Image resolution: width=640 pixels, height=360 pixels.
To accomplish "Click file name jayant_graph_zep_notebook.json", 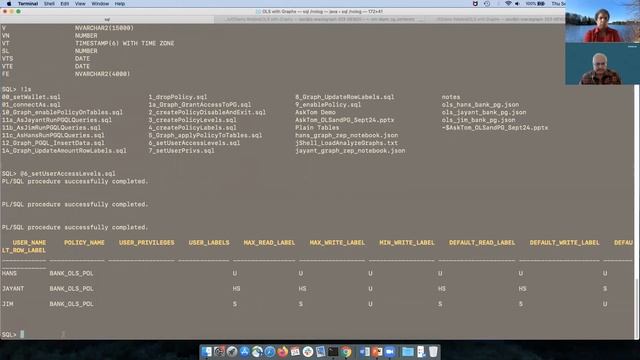I will point(350,151).
